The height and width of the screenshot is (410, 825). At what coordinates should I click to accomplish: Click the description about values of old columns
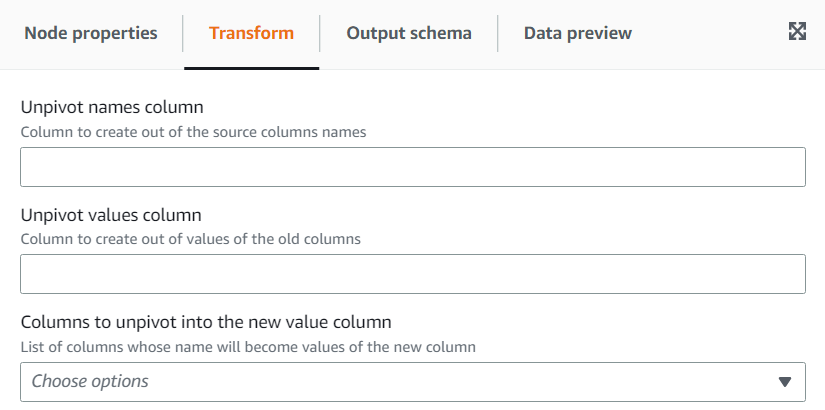tap(190, 239)
